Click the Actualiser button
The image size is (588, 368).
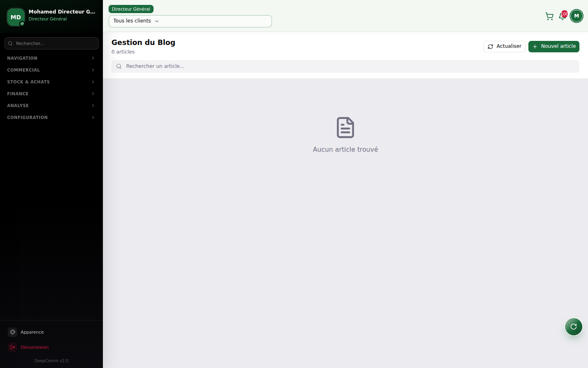pos(504,47)
